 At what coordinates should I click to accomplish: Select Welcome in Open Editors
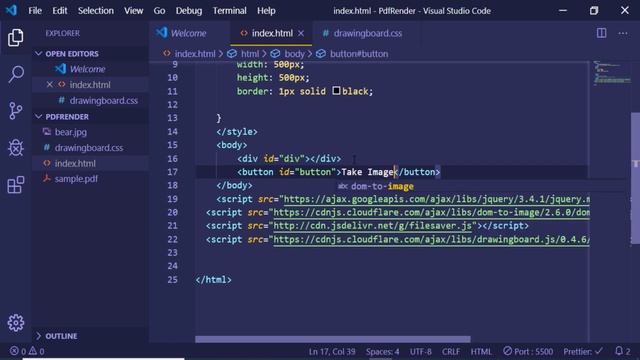point(87,69)
